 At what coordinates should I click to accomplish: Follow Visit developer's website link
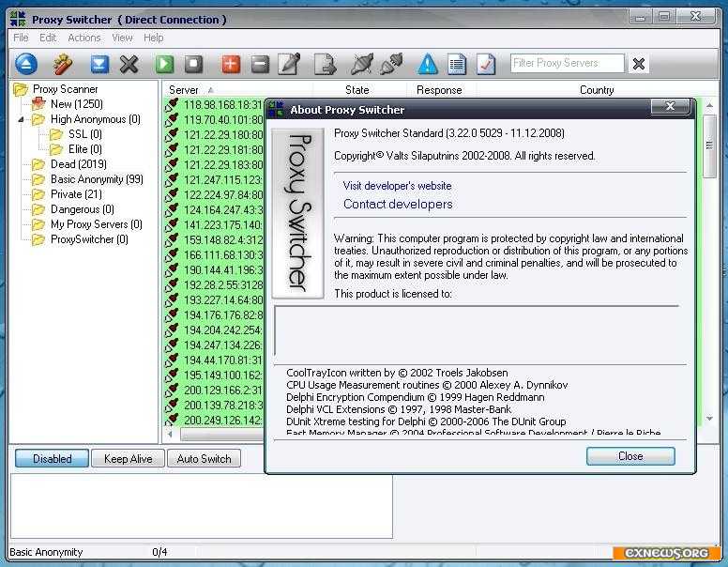[398, 186]
